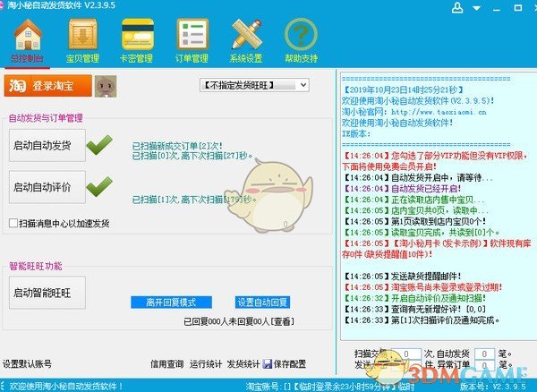Click green checkmark beside 启动自动发货
Viewport: 537px width, 392px height.
click(x=99, y=145)
